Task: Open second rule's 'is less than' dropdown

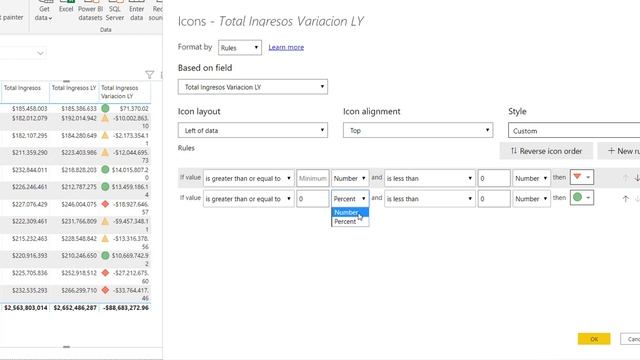Action: (430, 199)
